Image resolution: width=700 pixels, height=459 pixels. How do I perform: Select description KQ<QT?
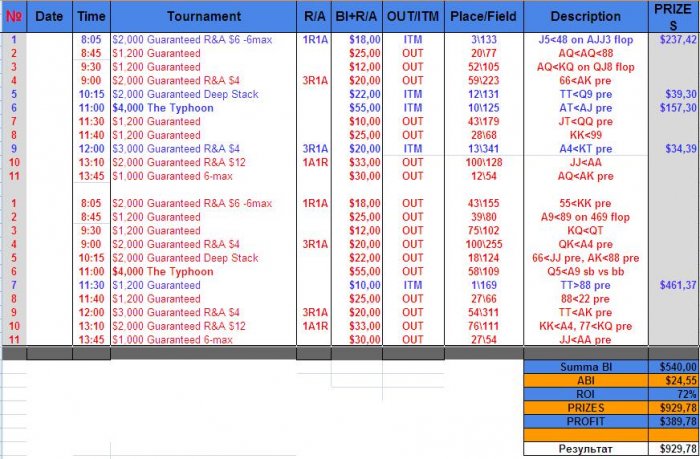[x=586, y=231]
